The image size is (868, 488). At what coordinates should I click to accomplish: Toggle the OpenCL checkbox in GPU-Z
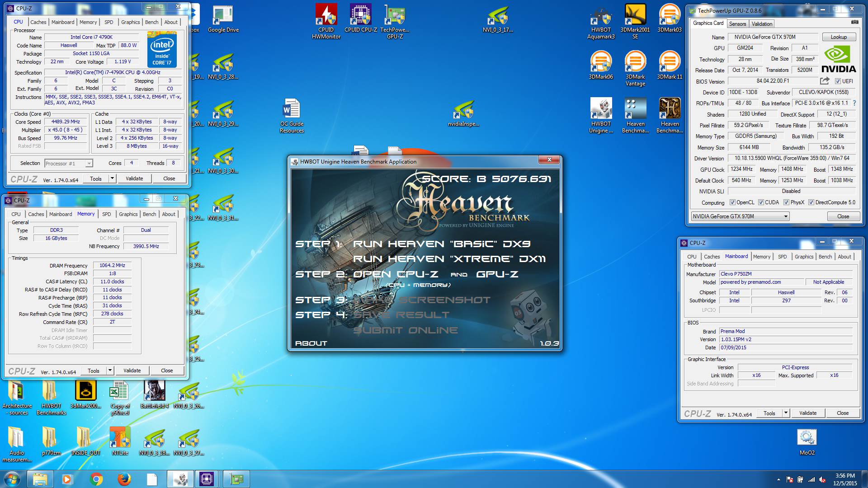pos(732,202)
